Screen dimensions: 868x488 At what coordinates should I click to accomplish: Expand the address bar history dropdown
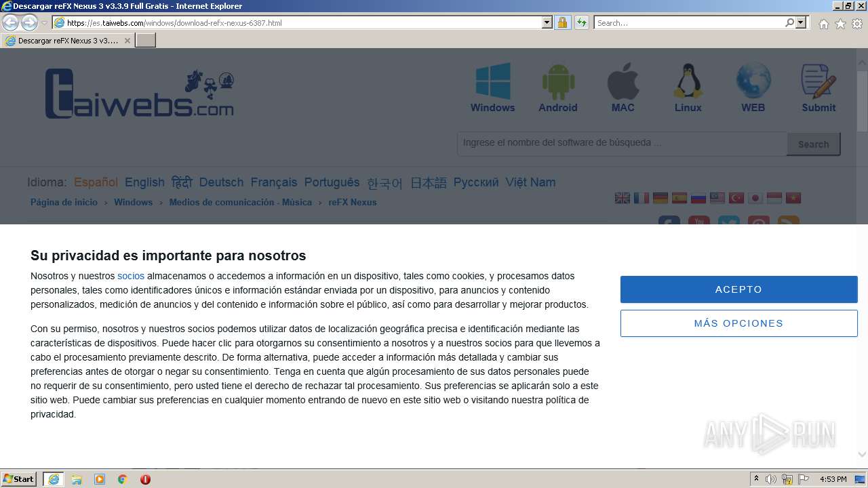tap(547, 22)
